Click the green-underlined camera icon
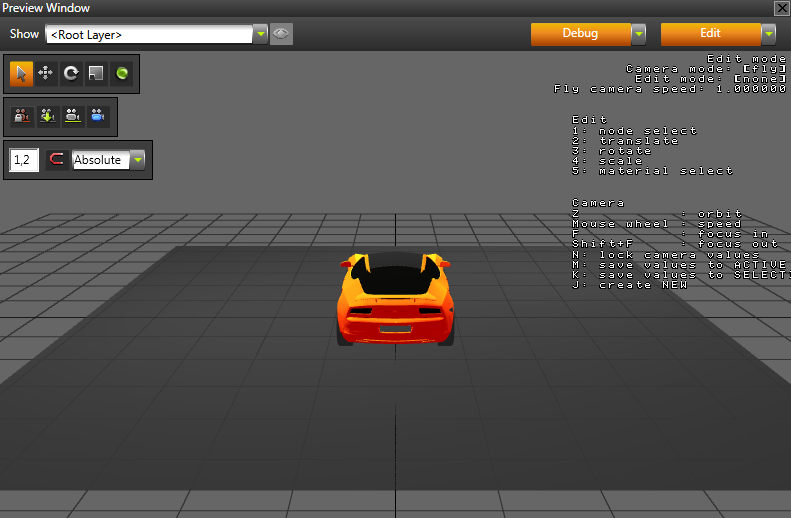This screenshot has width=791, height=518. pos(72,116)
